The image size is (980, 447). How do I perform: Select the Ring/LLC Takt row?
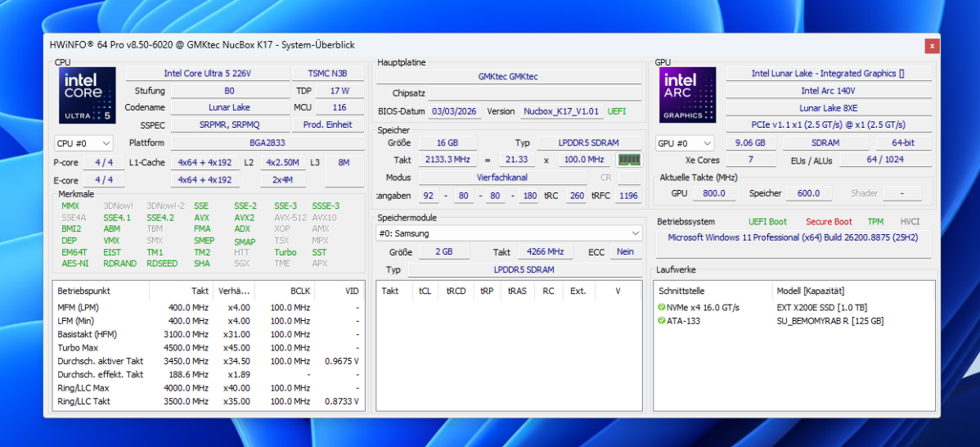point(209,401)
